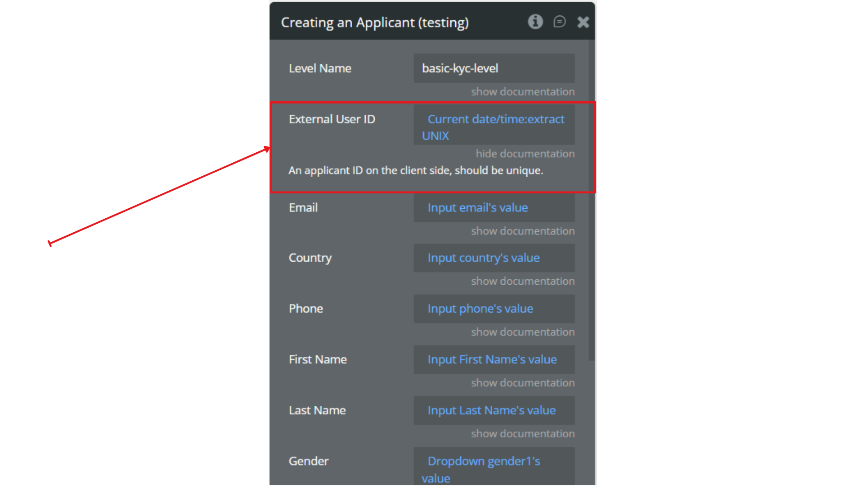Hide documentation for External User ID

tap(525, 154)
